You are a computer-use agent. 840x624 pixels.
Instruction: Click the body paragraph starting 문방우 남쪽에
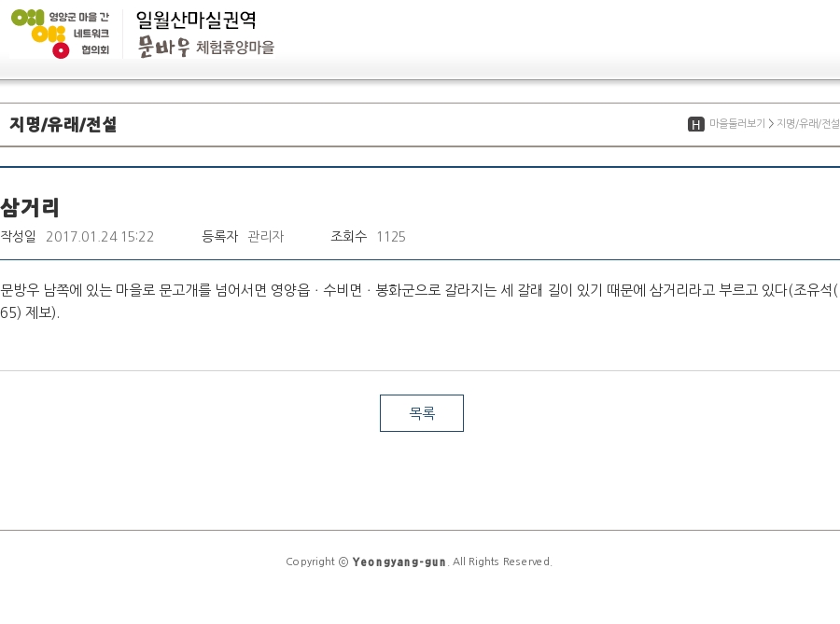click(420, 300)
